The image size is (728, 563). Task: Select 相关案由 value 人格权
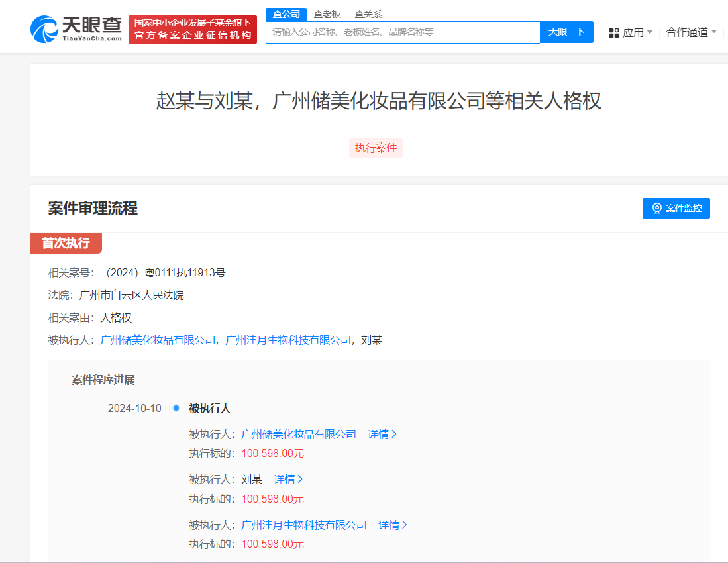116,318
